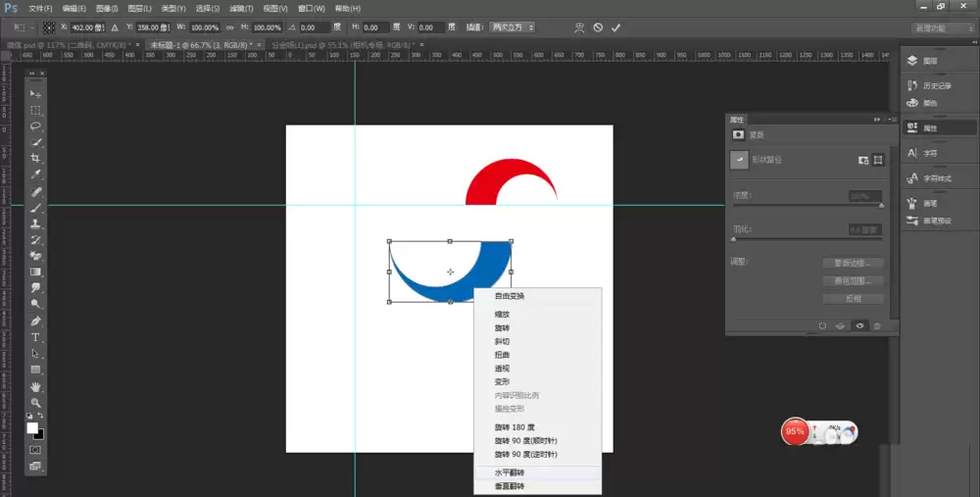Screen dimensions: 980x497
Task: Delete mask trash icon
Action: tap(877, 325)
